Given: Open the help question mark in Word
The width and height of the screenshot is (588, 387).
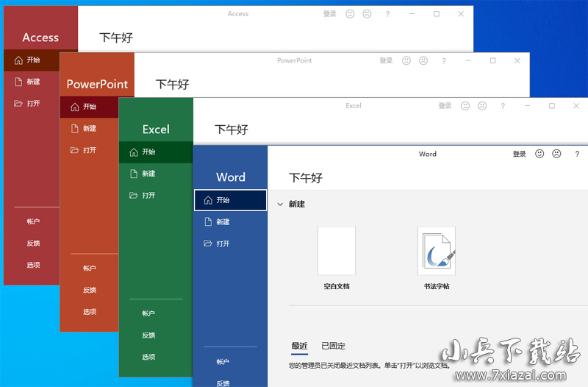Looking at the screenshot, I should [x=577, y=154].
